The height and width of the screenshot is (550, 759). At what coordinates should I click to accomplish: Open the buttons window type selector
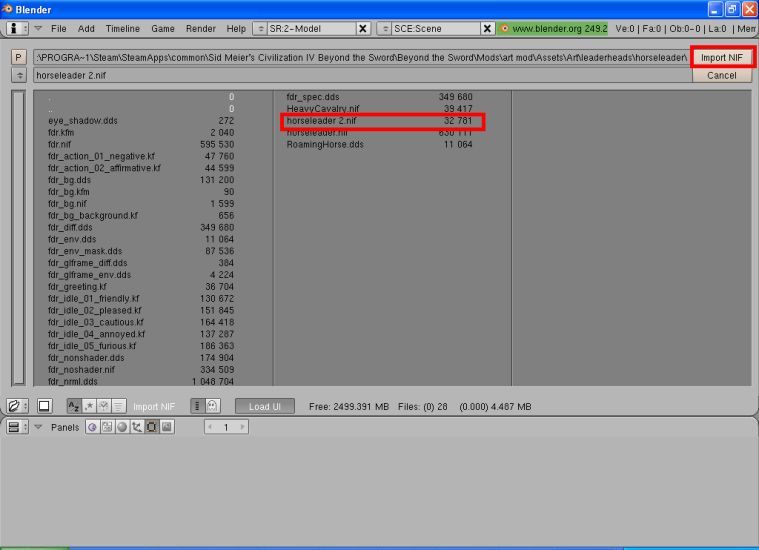(x=17, y=427)
